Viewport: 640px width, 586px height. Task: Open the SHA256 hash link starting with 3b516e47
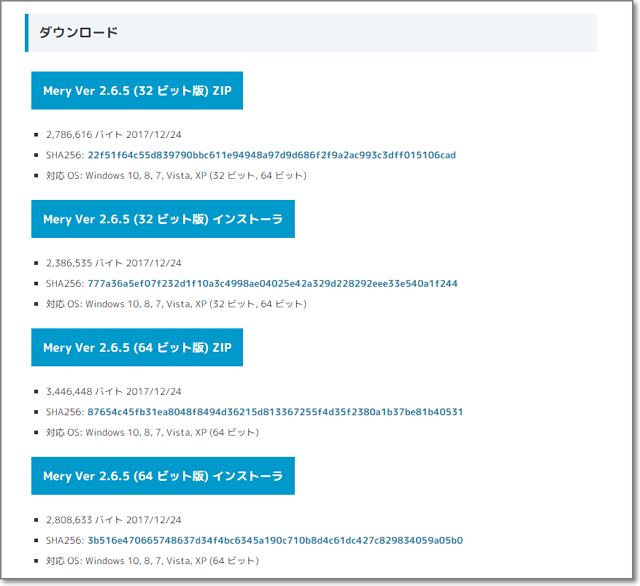[x=275, y=540]
